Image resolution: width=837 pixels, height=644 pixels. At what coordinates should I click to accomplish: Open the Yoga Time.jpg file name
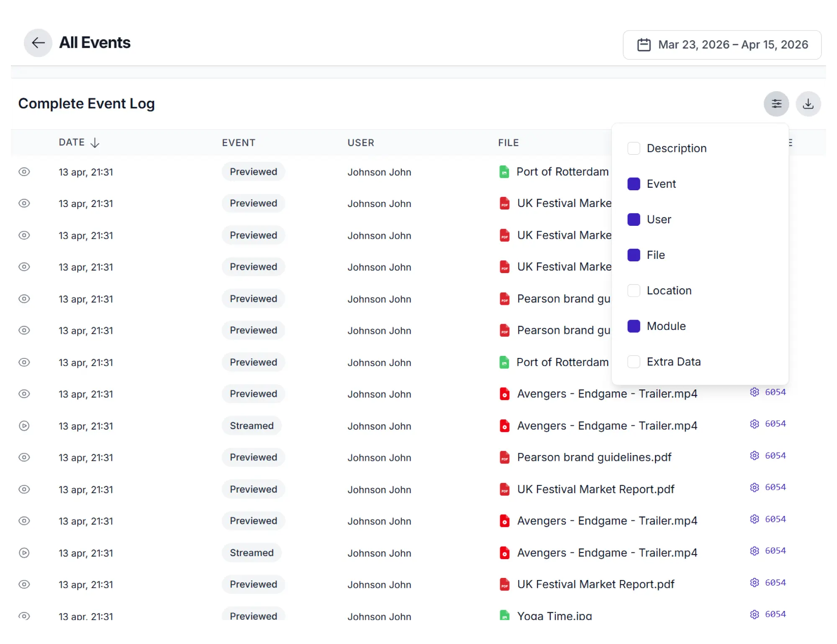pyautogui.click(x=555, y=616)
